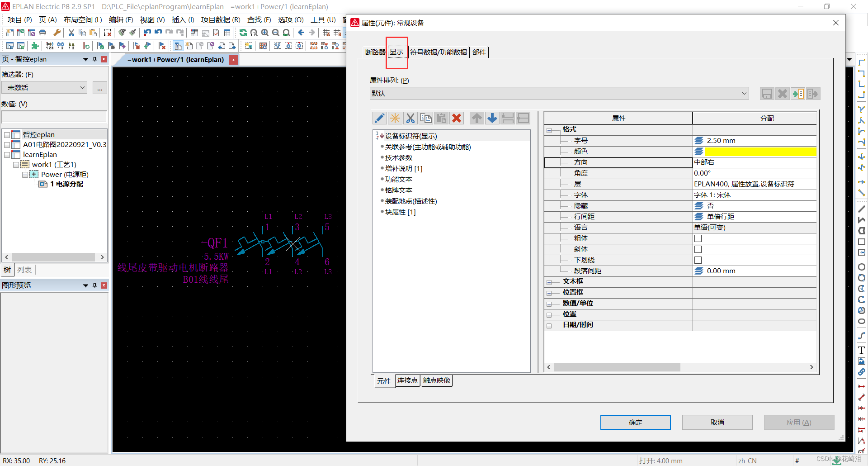Image resolution: width=868 pixels, height=466 pixels.
Task: Click the text T tool in right toolbar
Action: pyautogui.click(x=862, y=350)
